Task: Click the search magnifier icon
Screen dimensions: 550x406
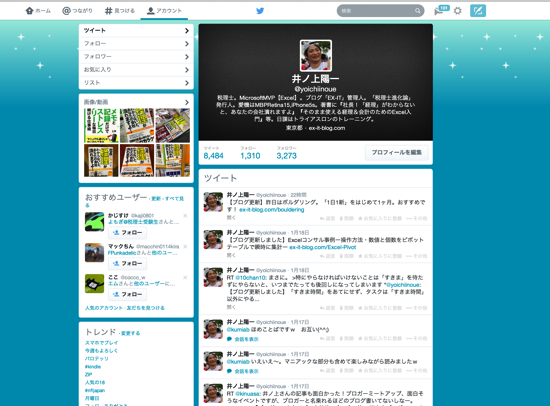Action: [417, 11]
